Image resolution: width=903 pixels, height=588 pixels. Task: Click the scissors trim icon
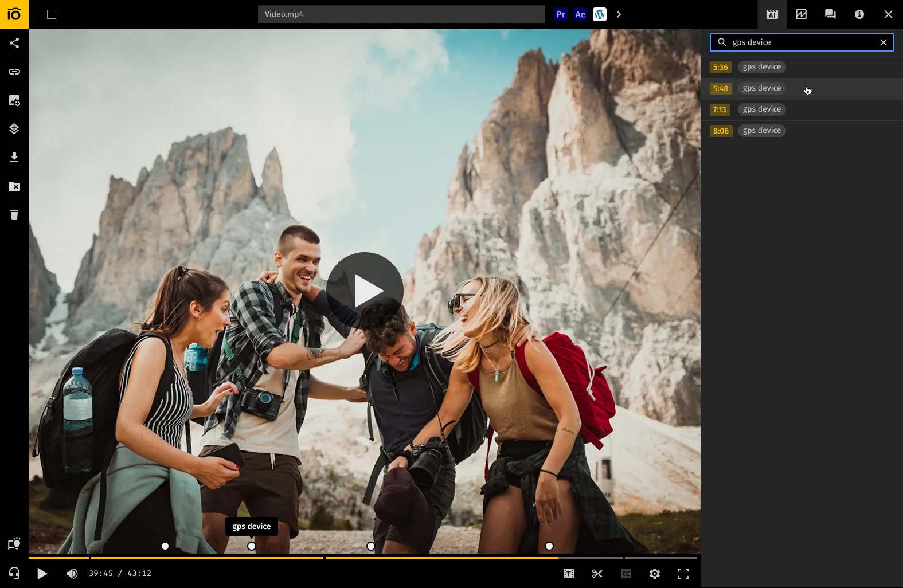(x=597, y=574)
